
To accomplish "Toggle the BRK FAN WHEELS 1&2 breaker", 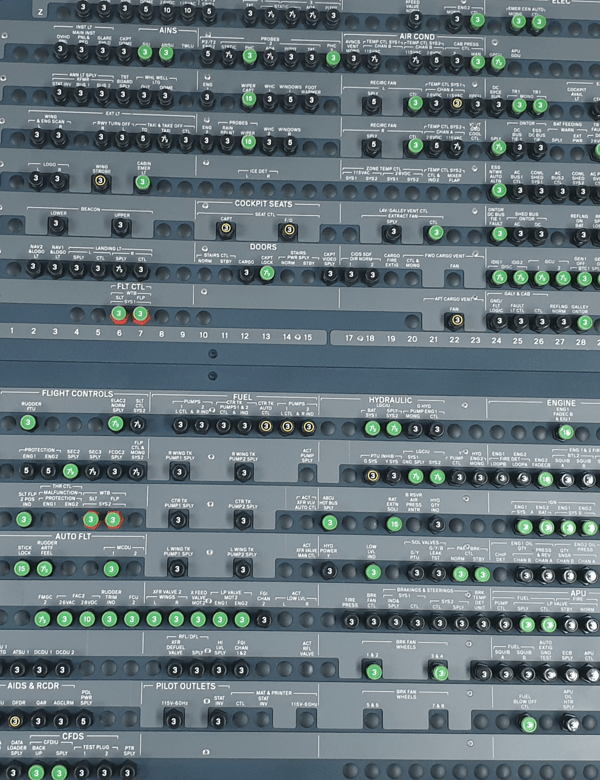I will point(372,669).
